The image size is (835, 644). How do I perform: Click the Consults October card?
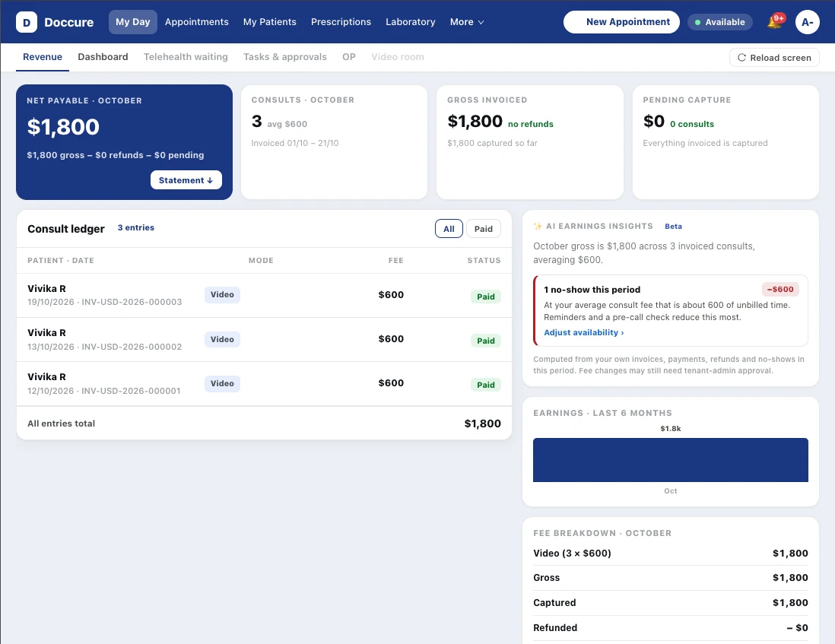coord(334,142)
